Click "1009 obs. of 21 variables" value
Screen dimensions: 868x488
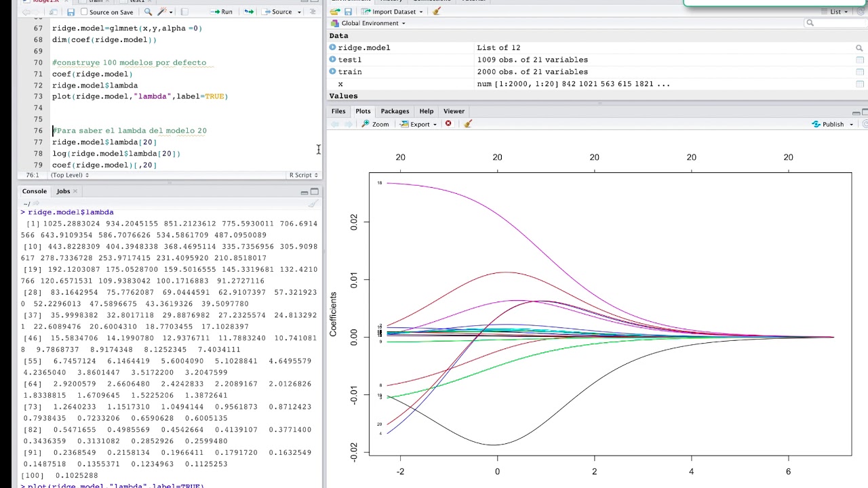(x=532, y=60)
